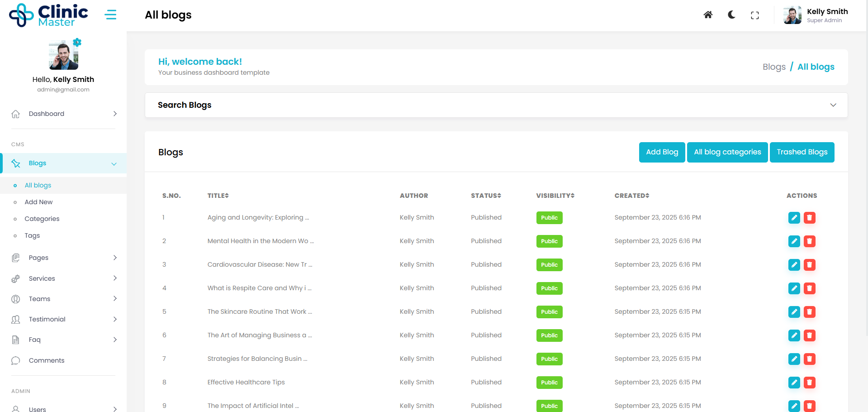Open the Trashed Blogs button
Screen dimensions: 868x412
click(x=802, y=152)
